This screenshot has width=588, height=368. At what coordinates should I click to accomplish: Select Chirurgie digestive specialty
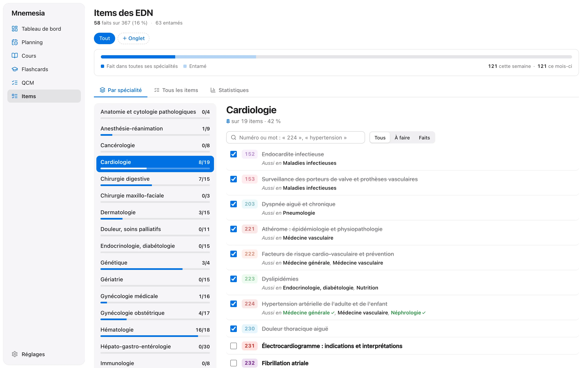(155, 181)
